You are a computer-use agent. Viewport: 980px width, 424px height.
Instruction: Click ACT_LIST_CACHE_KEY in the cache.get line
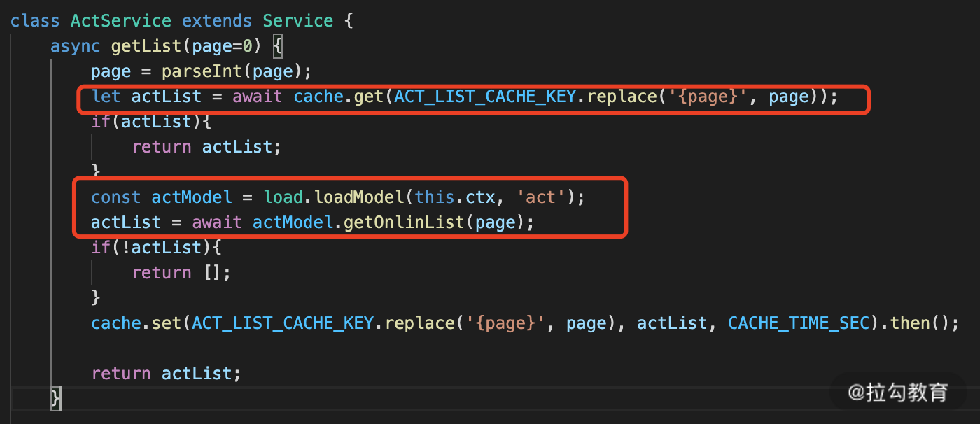point(486,96)
